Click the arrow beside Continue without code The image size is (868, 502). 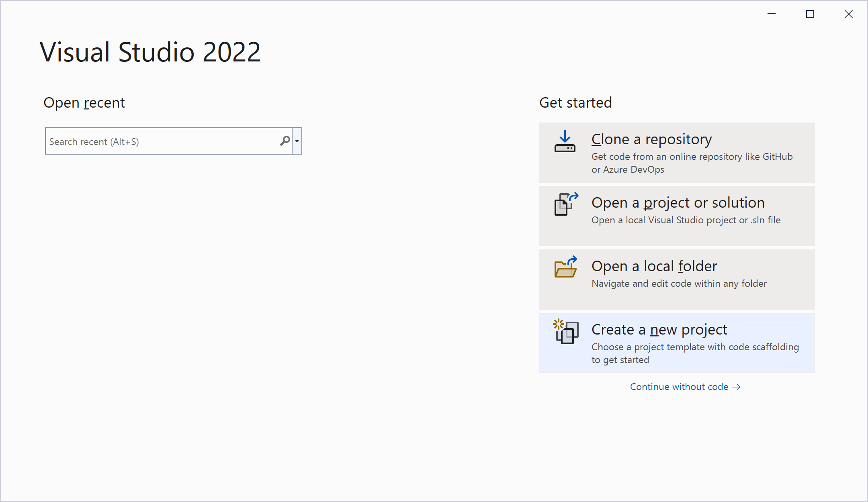[x=737, y=387]
